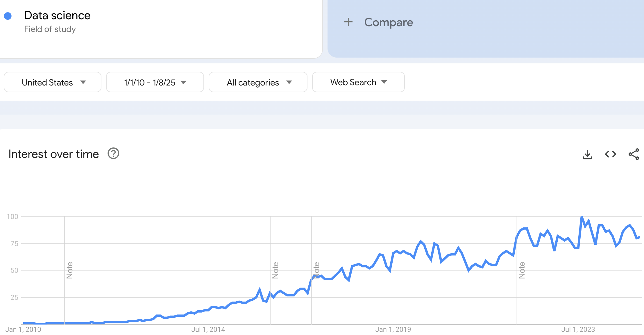
Task: Click the plus icon beside Compare
Action: [x=348, y=22]
